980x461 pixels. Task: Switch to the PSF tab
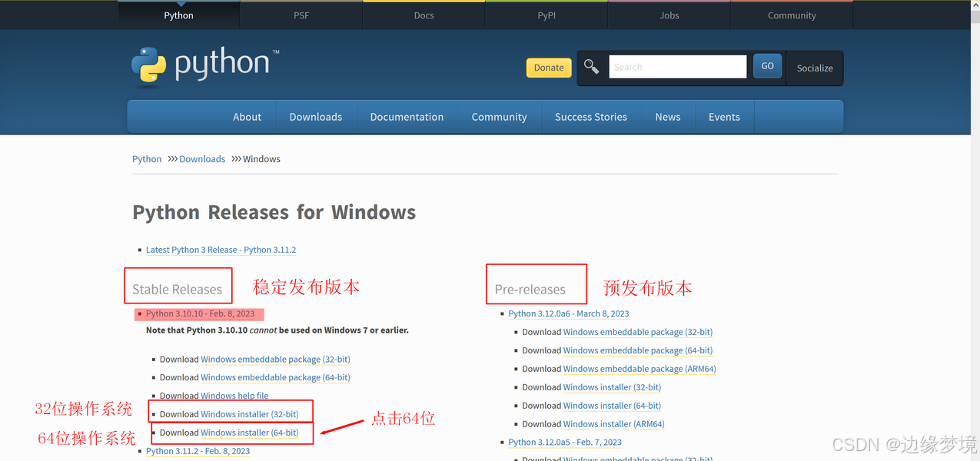[301, 15]
